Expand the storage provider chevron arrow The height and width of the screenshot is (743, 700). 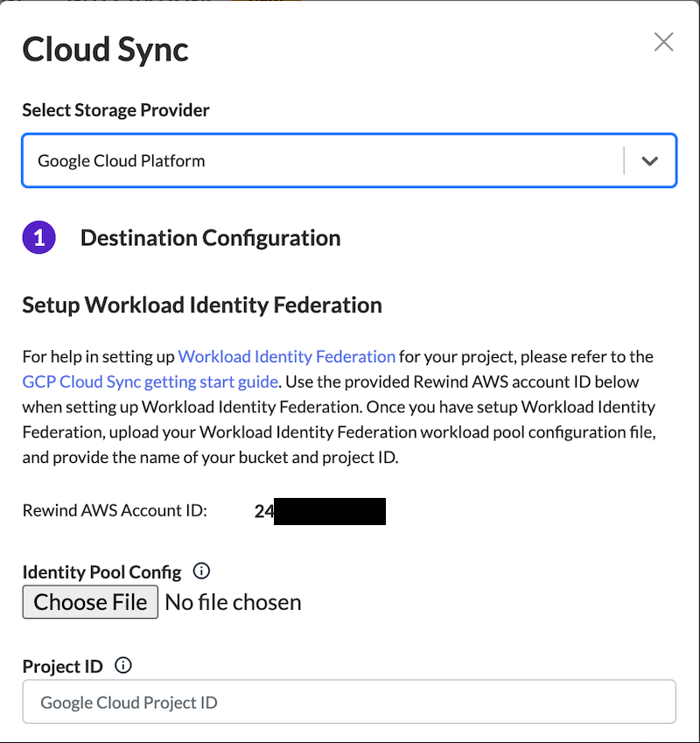click(649, 161)
